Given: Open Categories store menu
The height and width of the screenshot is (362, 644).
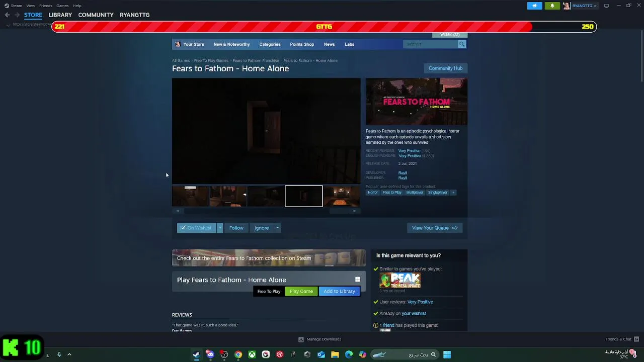Looking at the screenshot, I should 270,44.
